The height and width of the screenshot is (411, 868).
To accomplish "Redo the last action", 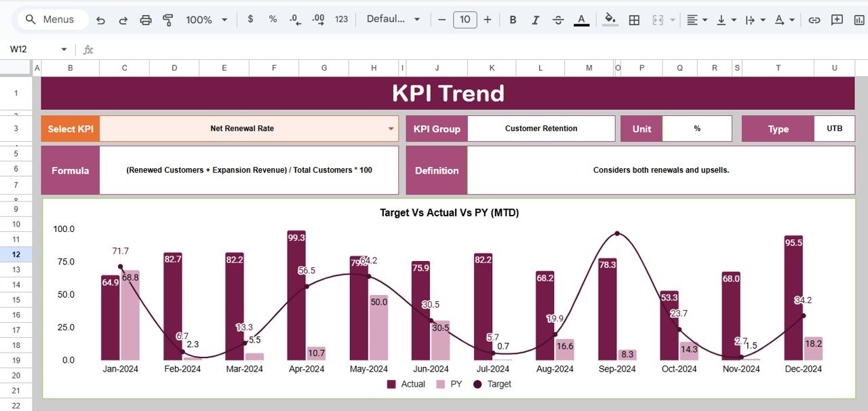I will click(x=123, y=20).
